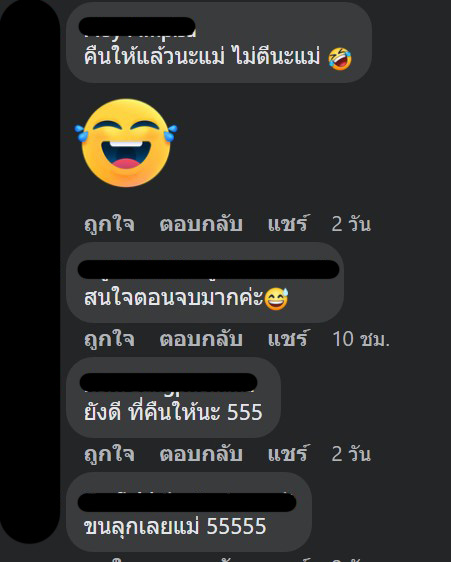
Task: Select the comment bubble สนใจตอนจบมากค่ะ
Action: pos(205,282)
